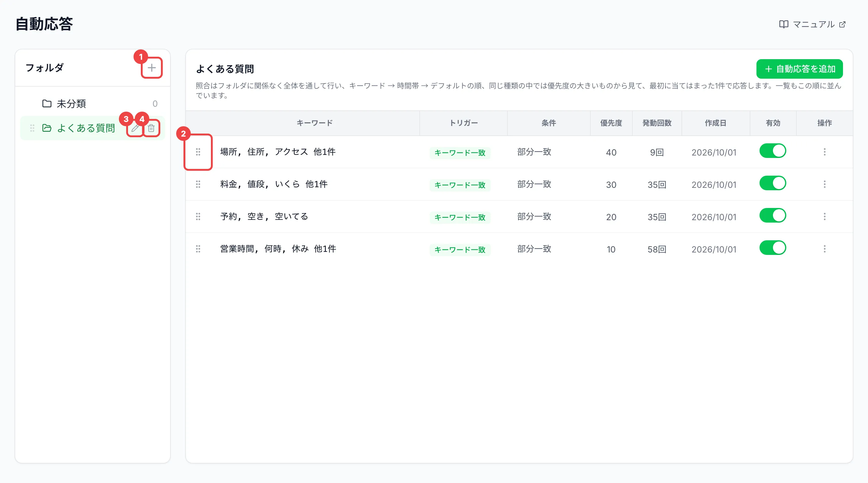Click priority value 40
Image resolution: width=868 pixels, height=483 pixels.
click(x=611, y=153)
